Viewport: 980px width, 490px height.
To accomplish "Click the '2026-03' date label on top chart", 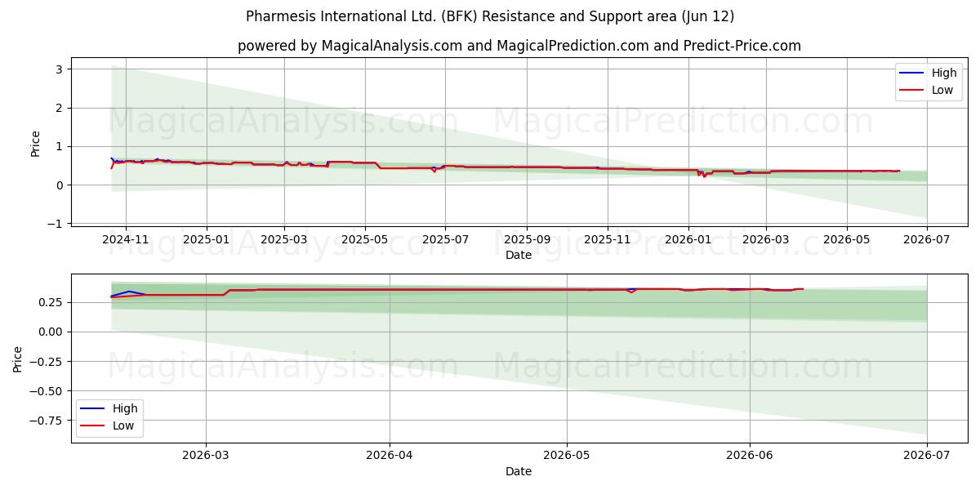I will point(765,240).
